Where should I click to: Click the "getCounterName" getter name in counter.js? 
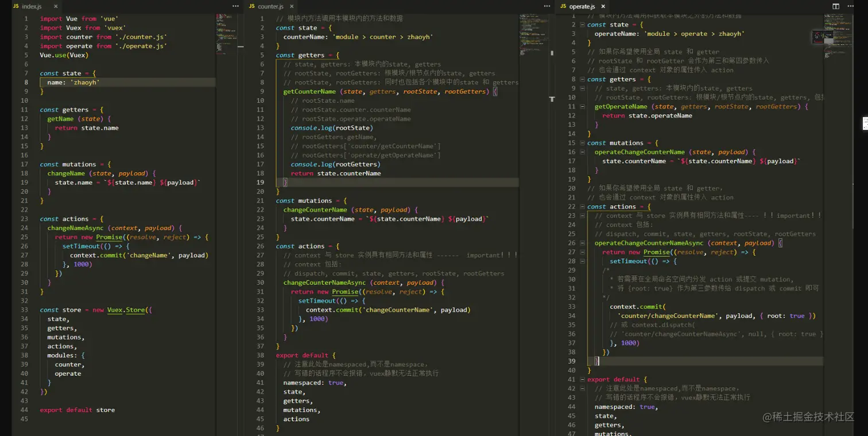(x=310, y=91)
